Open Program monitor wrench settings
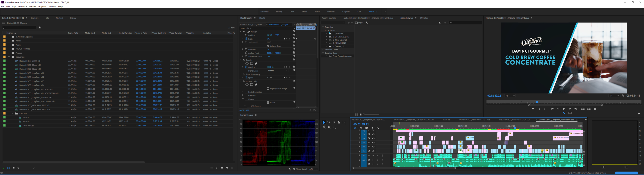This screenshot has width=644, height=175. pyautogui.click(x=623, y=96)
